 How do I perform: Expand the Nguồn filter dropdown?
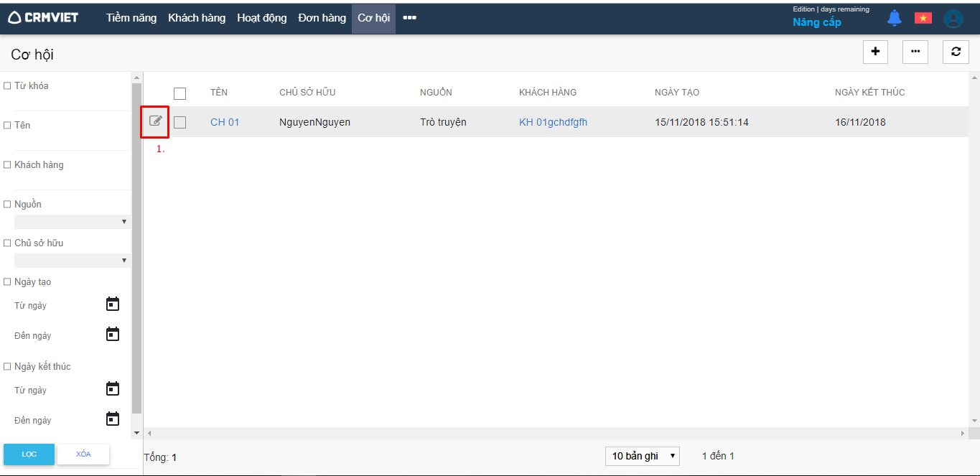[72, 222]
